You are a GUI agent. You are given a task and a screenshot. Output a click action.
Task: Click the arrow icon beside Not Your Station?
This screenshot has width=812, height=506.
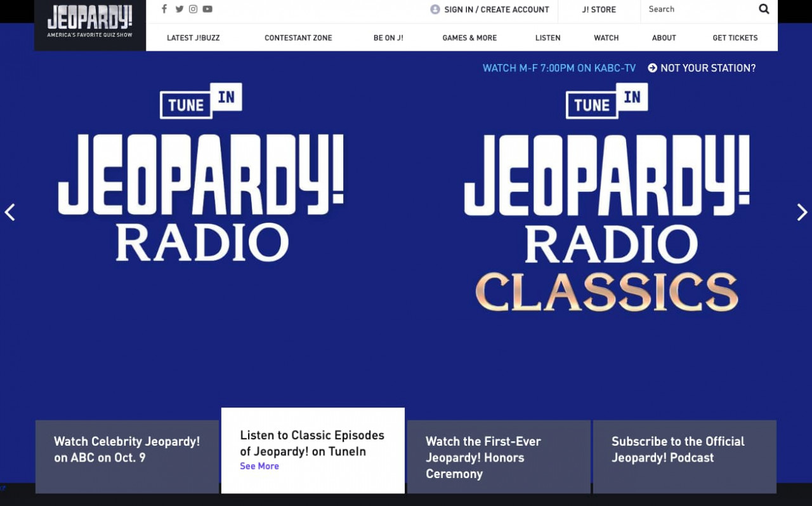point(652,68)
